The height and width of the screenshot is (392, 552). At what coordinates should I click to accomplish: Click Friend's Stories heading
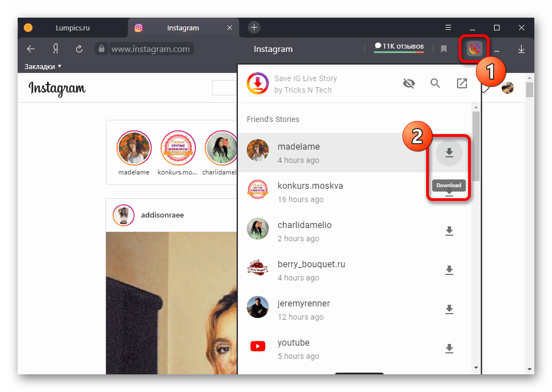click(x=273, y=119)
